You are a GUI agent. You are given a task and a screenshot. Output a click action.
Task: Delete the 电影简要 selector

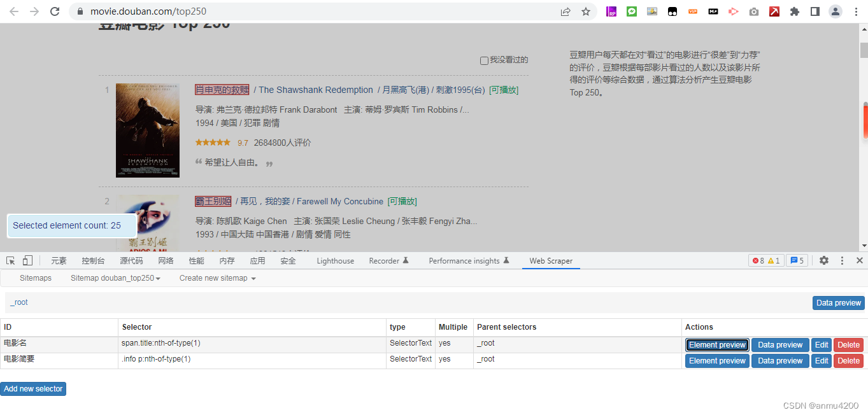(x=848, y=361)
